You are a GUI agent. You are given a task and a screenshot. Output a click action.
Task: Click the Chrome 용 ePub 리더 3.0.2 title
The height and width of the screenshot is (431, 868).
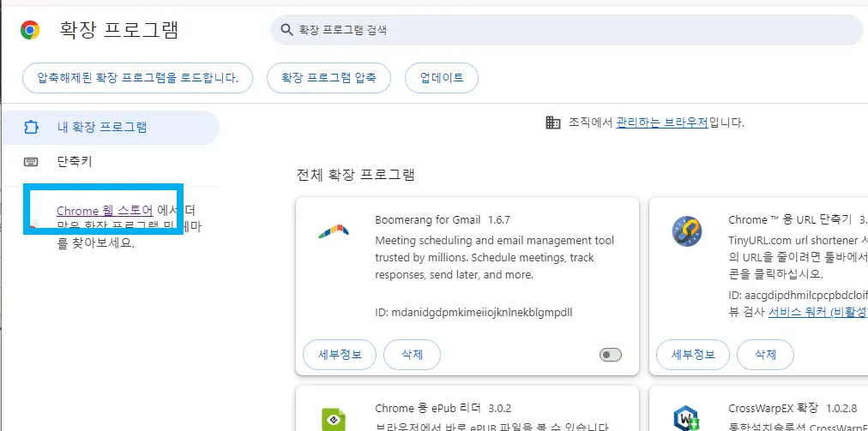tap(443, 409)
